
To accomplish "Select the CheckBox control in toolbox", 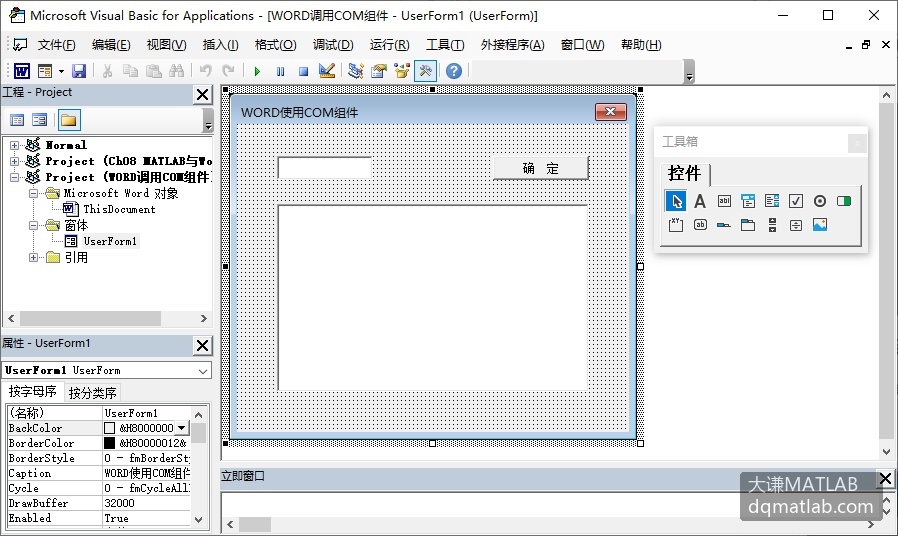I will click(x=796, y=201).
